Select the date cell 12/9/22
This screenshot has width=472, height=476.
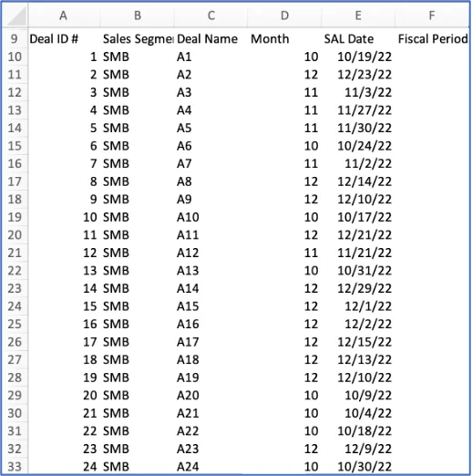click(x=358, y=449)
